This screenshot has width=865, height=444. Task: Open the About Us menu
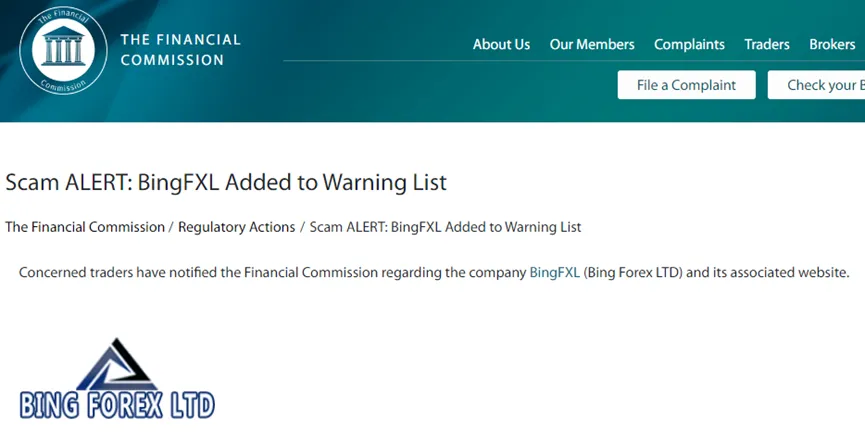(x=501, y=45)
